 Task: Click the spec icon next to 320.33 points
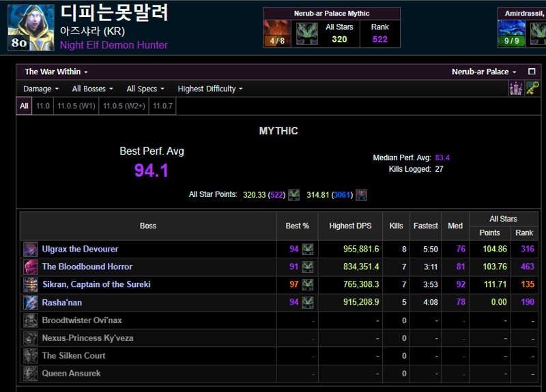294,195
